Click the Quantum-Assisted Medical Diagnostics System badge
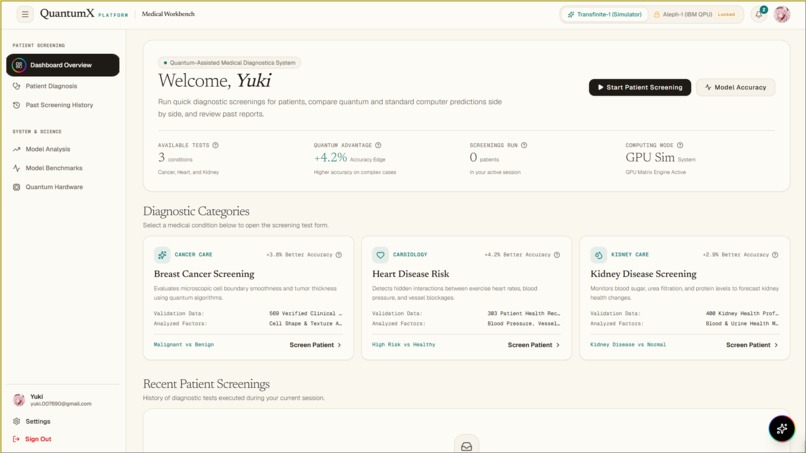The image size is (806, 453). pos(230,63)
